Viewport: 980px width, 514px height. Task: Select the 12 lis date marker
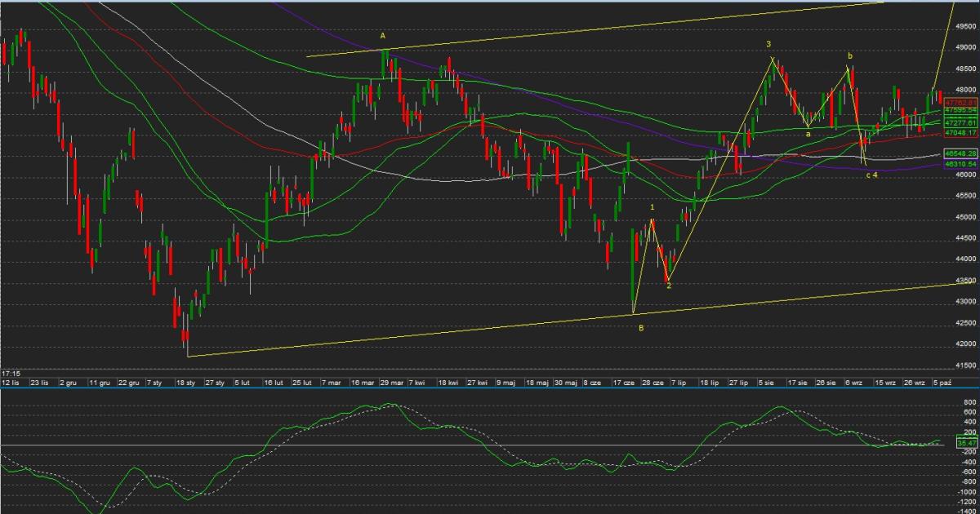(11, 382)
